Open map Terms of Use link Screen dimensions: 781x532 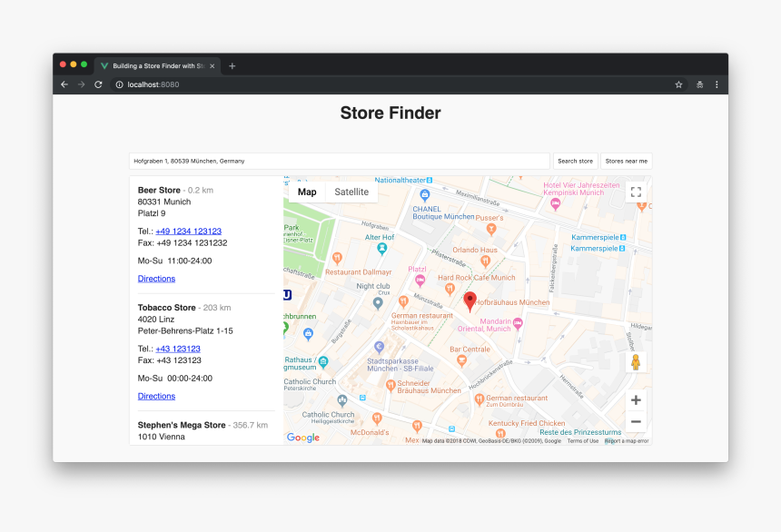[x=583, y=441]
